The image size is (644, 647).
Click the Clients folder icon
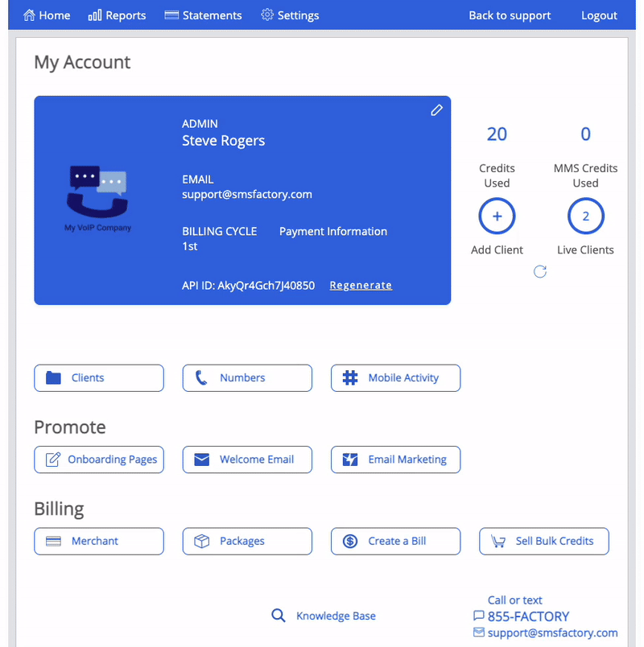coord(53,377)
